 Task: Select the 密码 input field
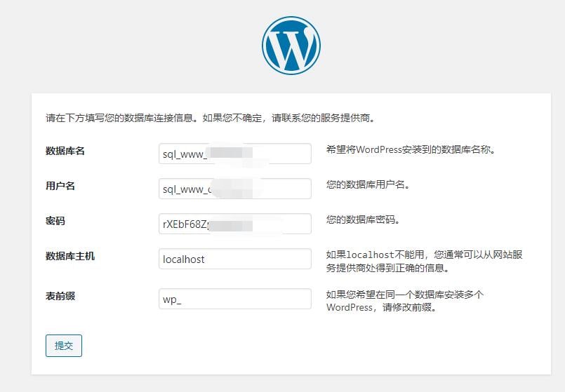click(x=235, y=224)
